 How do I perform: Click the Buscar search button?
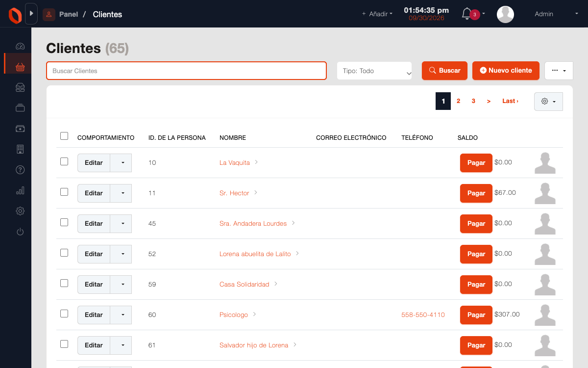point(444,71)
